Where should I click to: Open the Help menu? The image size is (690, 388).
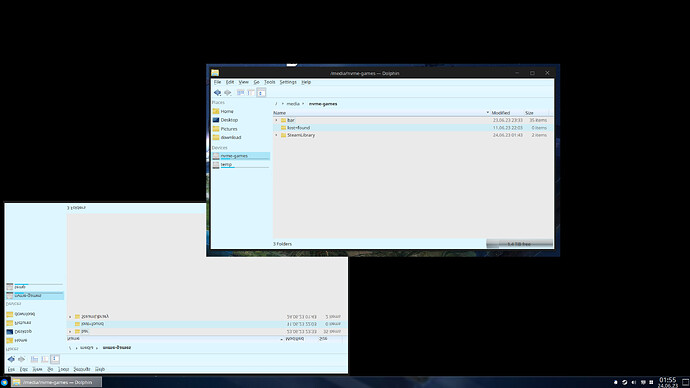point(306,82)
